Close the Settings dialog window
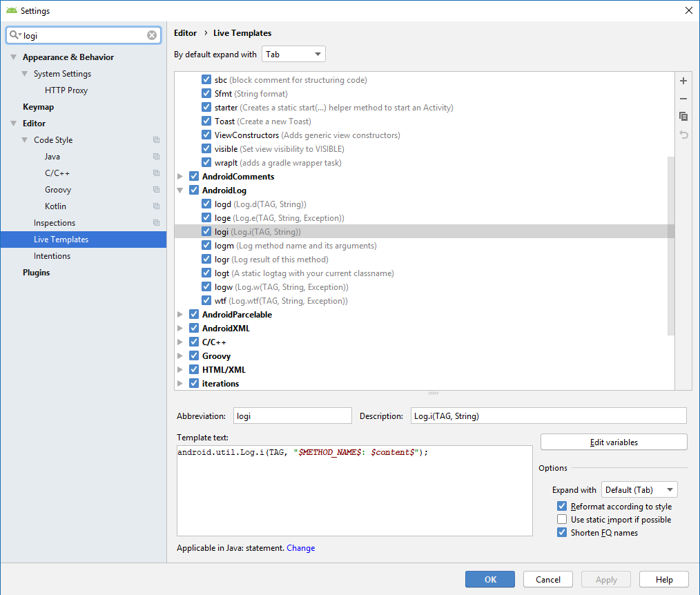Image resolution: width=700 pixels, height=595 pixels. tap(689, 10)
